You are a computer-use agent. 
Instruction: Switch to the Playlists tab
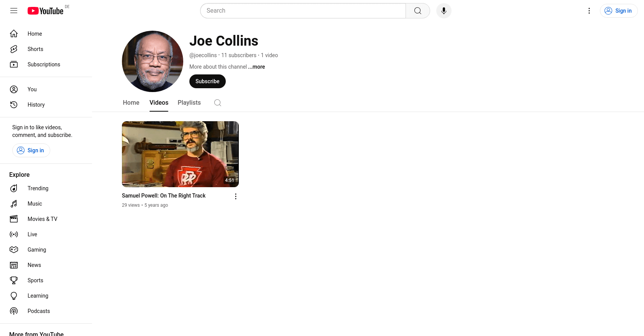point(189,103)
